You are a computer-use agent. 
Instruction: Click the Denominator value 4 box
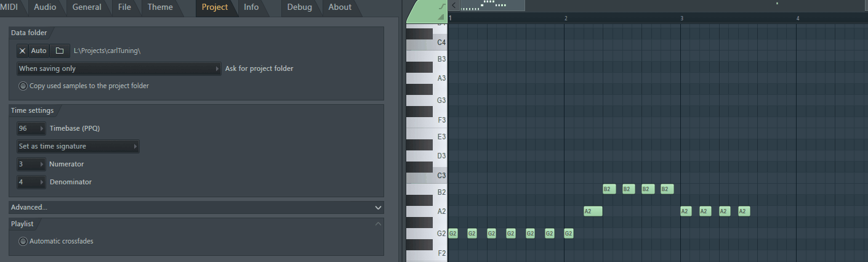click(x=31, y=182)
